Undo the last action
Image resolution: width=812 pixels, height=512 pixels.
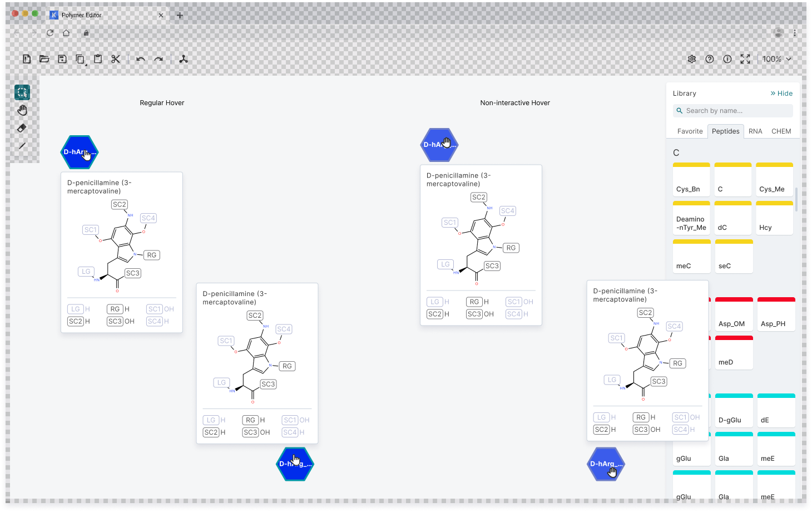coord(141,59)
